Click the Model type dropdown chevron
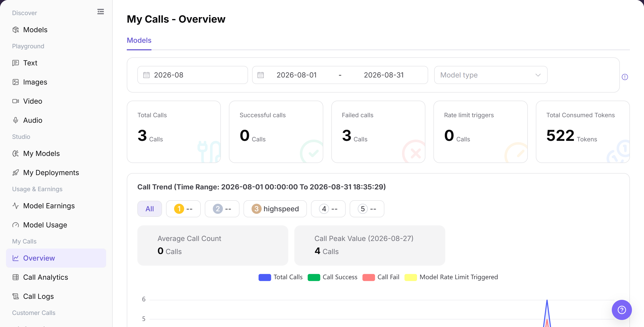 (x=538, y=75)
